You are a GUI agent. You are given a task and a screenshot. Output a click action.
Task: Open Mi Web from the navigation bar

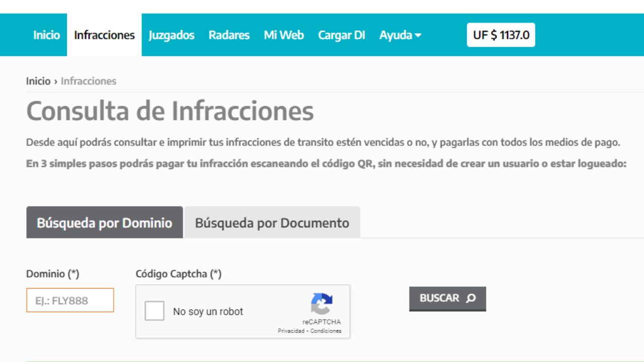[284, 35]
